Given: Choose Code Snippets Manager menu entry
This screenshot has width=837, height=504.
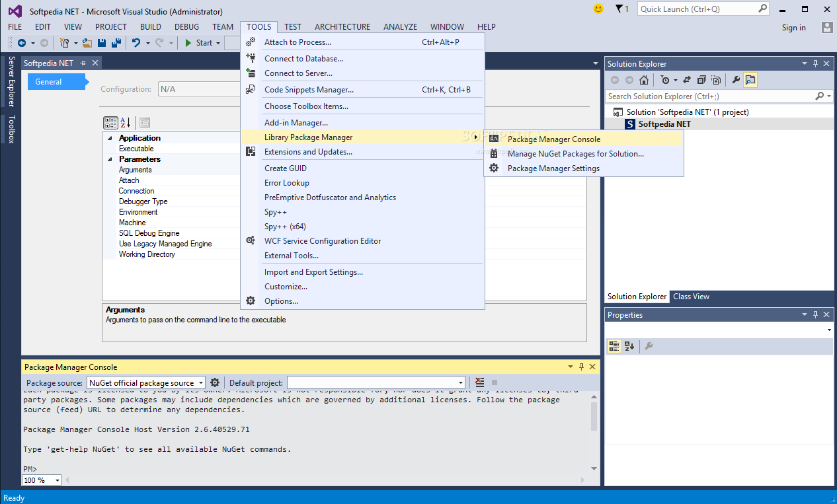Looking at the screenshot, I should (x=362, y=90).
